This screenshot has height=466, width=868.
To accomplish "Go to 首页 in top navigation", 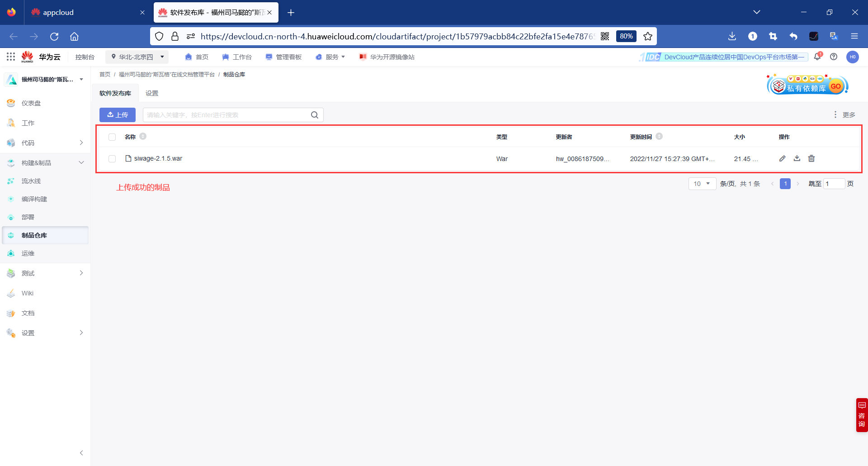I will (x=197, y=57).
